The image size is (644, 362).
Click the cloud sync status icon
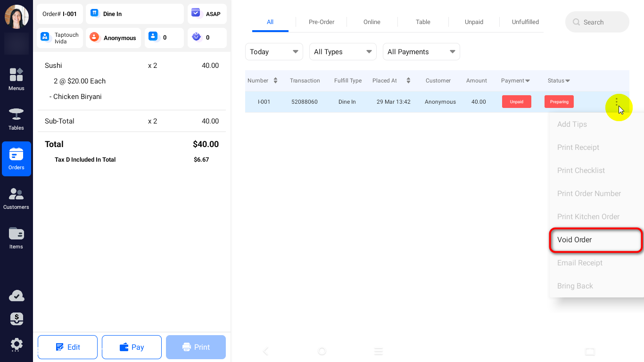[17, 296]
